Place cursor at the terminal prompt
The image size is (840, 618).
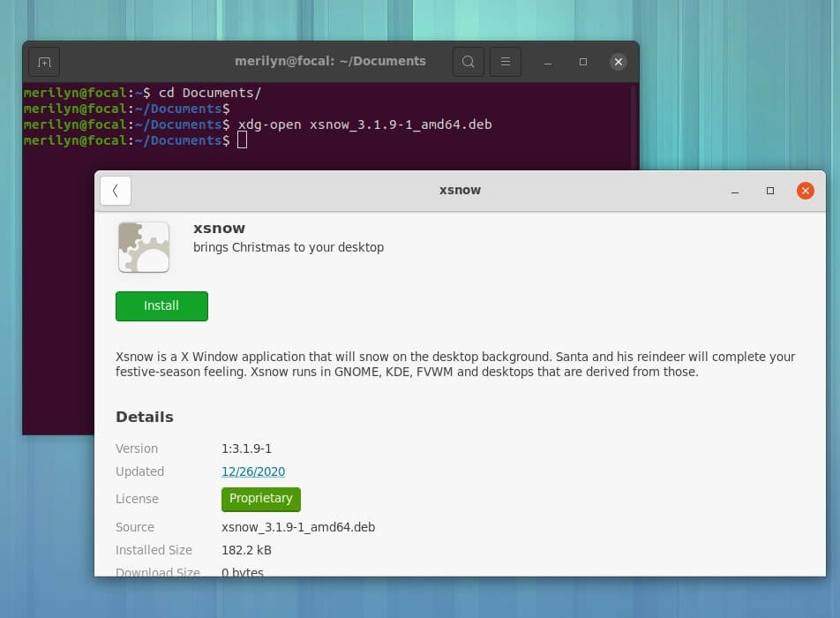click(x=242, y=139)
